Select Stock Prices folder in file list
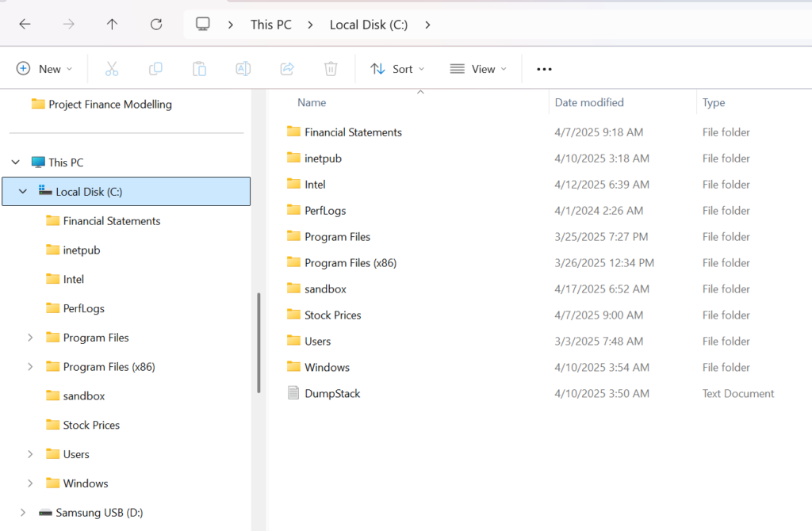The height and width of the screenshot is (531, 812). pos(332,315)
